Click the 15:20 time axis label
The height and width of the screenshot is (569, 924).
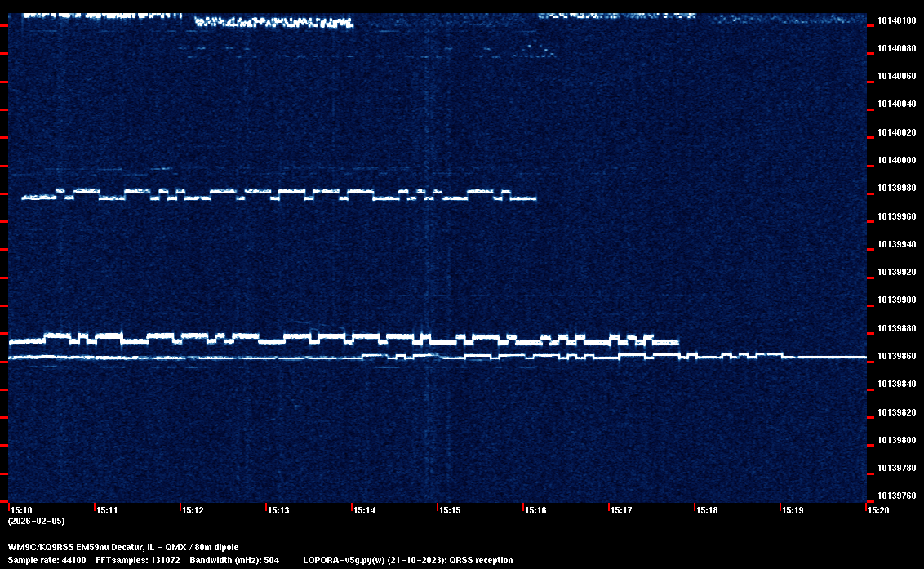(878, 510)
